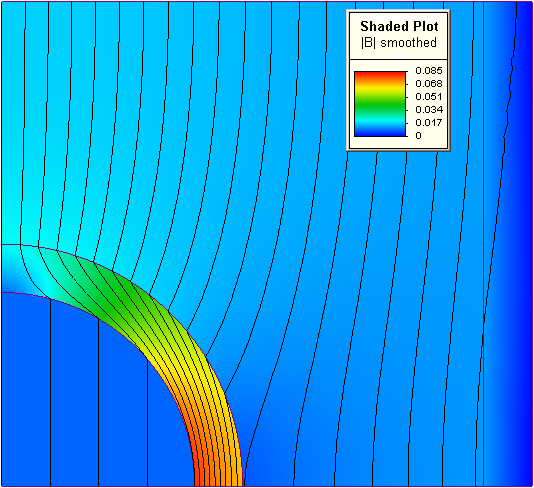Click the vertical purple boundary line

click(x=484, y=238)
